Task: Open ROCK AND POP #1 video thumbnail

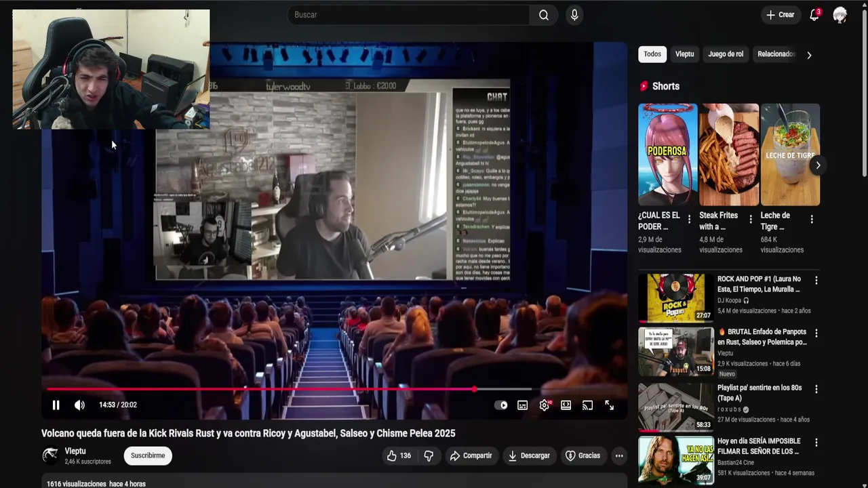Action: pyautogui.click(x=676, y=298)
